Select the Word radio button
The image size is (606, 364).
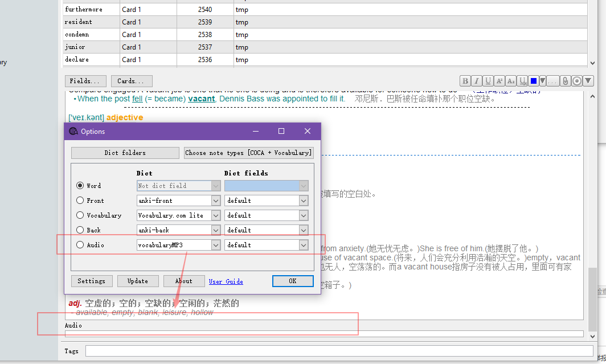pos(80,186)
